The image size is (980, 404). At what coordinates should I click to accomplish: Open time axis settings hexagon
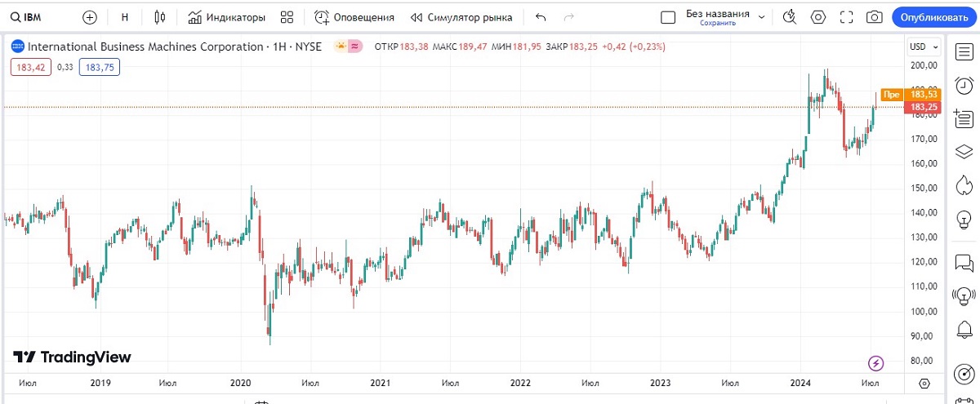coord(924,383)
